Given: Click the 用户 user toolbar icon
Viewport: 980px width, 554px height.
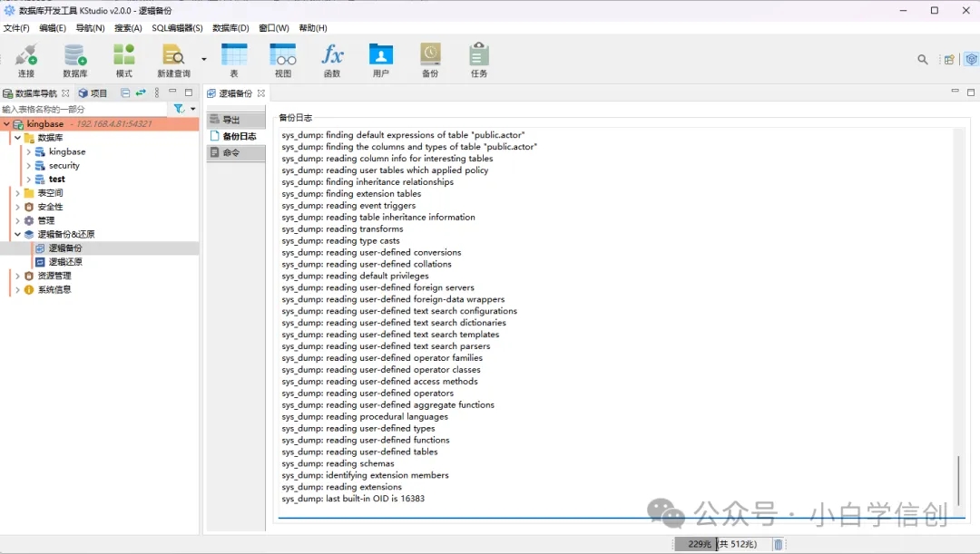Looking at the screenshot, I should [x=380, y=60].
